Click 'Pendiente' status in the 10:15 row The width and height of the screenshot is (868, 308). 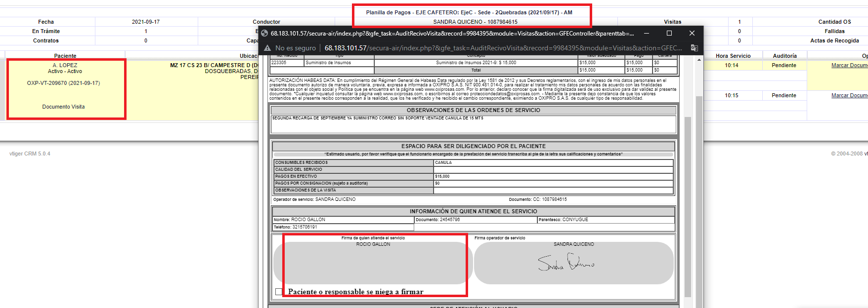click(784, 95)
